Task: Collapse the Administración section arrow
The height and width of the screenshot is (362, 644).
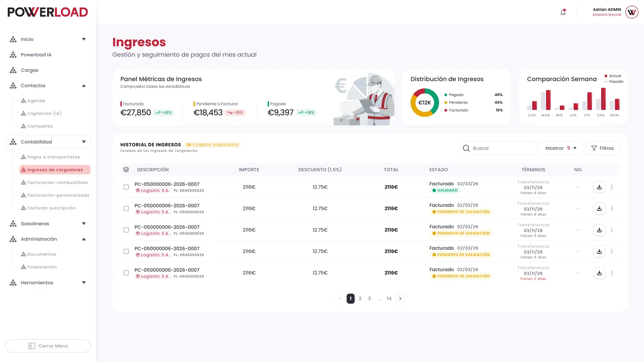Action: [x=84, y=239]
